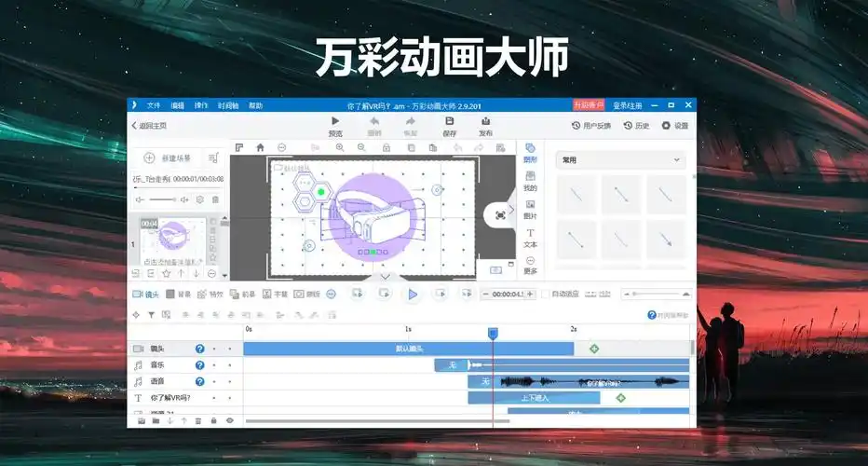
Task: Click the filter funnel icon
Action: click(151, 315)
